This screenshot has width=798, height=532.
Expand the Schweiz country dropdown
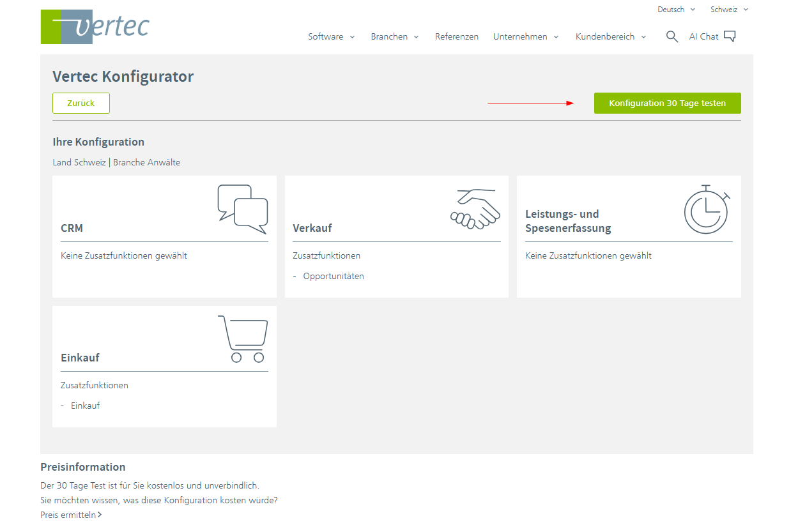[x=729, y=10]
